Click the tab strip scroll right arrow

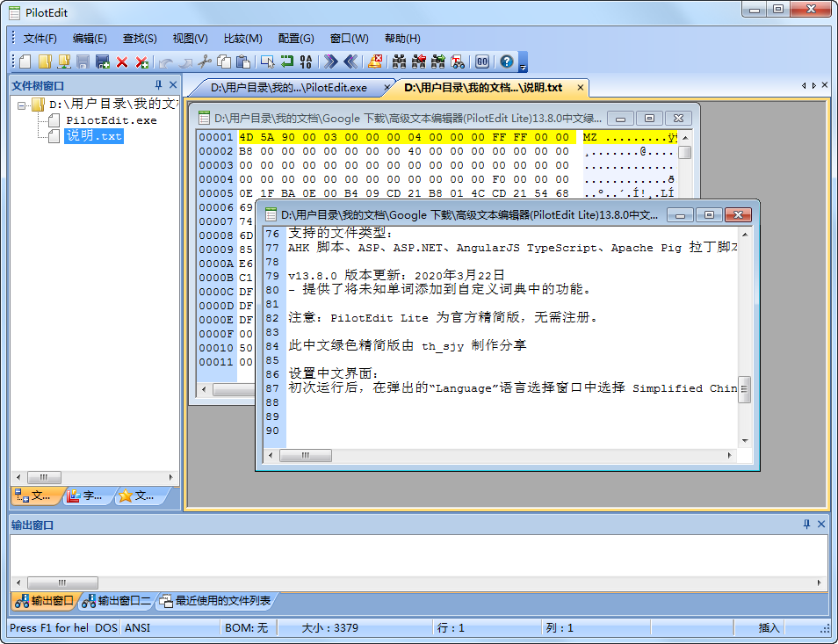pyautogui.click(x=814, y=85)
